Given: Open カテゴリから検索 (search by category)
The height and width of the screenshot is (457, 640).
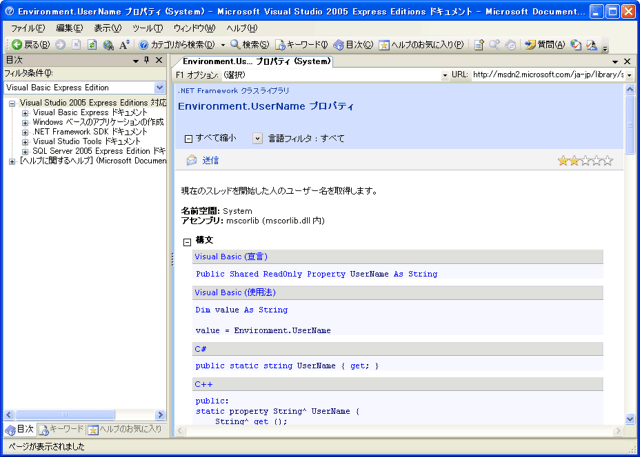Looking at the screenshot, I should click(x=177, y=44).
